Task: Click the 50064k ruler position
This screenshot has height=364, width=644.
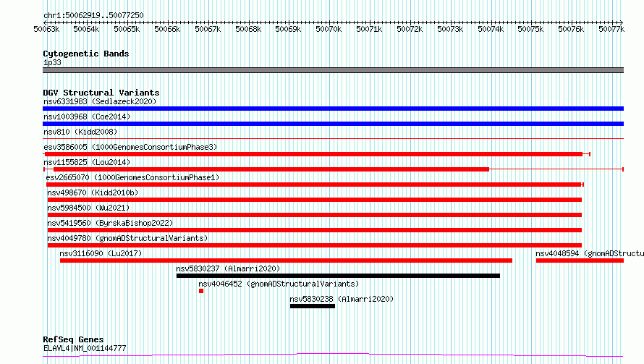Action: pos(86,29)
